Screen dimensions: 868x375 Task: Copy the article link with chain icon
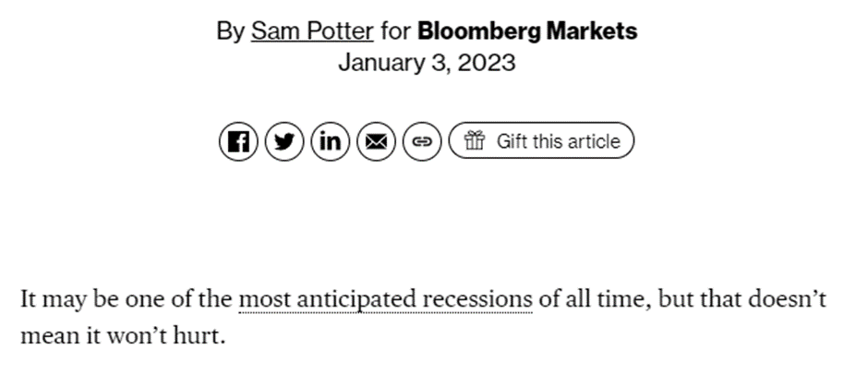click(422, 142)
